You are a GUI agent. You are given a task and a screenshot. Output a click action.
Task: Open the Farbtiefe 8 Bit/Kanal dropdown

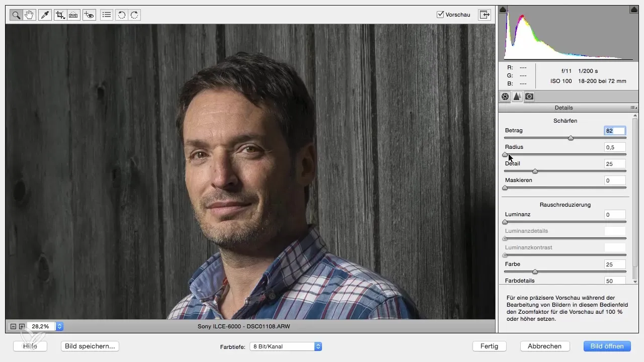point(286,346)
